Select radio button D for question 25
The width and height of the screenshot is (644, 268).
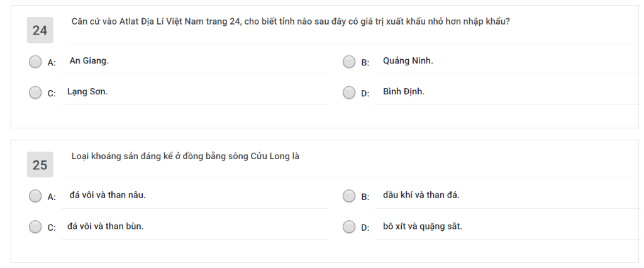click(x=349, y=227)
